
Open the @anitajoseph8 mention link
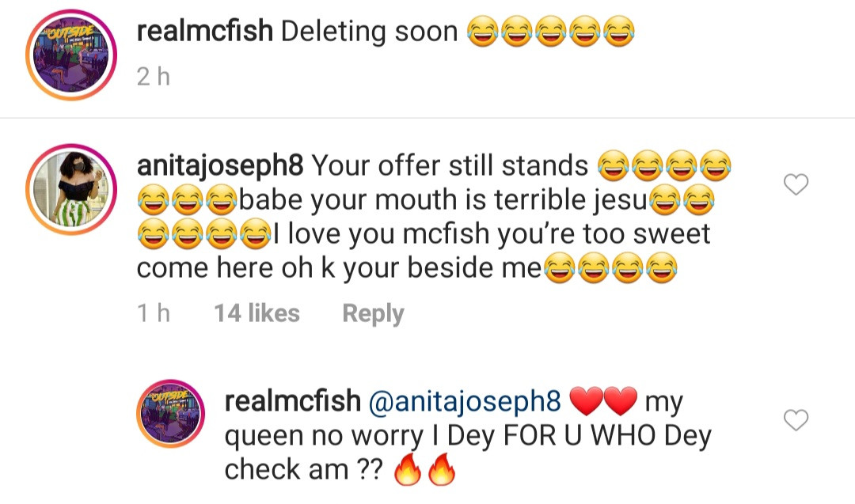pyautogui.click(x=465, y=402)
